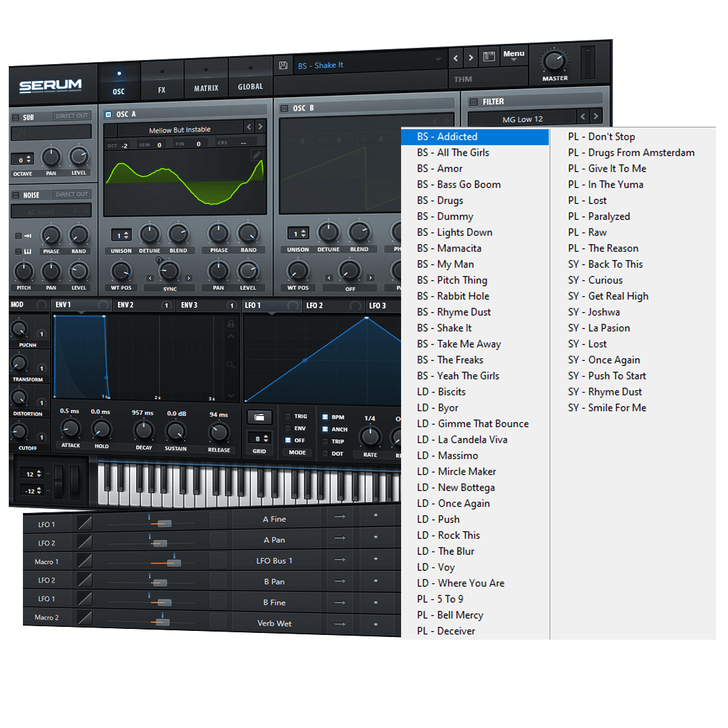The image size is (728, 728).
Task: Open the FX tab
Action: 162,88
